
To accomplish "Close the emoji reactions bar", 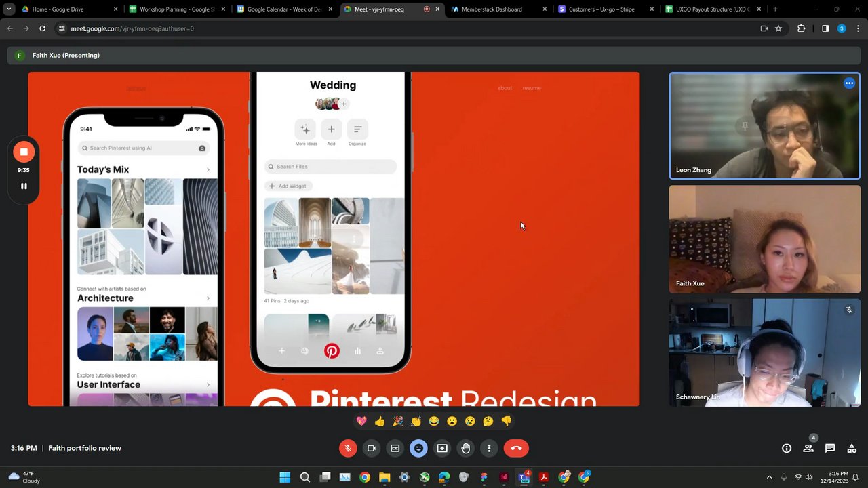I will click(x=418, y=448).
